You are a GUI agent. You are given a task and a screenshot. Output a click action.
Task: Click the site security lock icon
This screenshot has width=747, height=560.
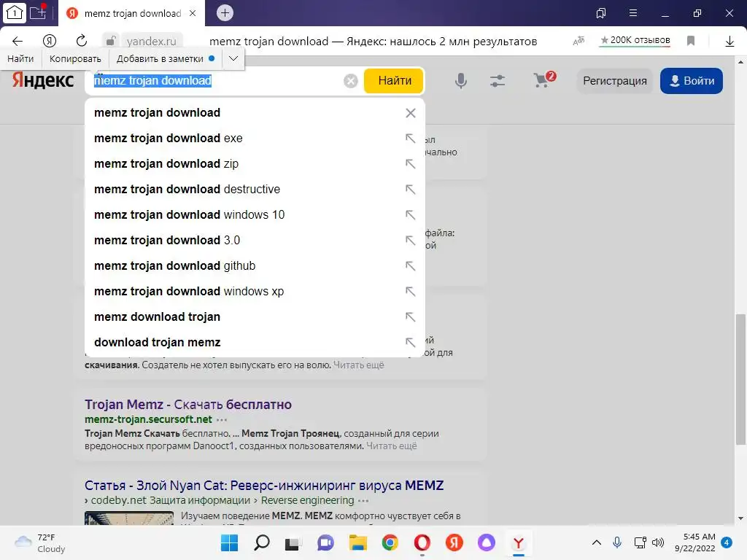(x=111, y=41)
